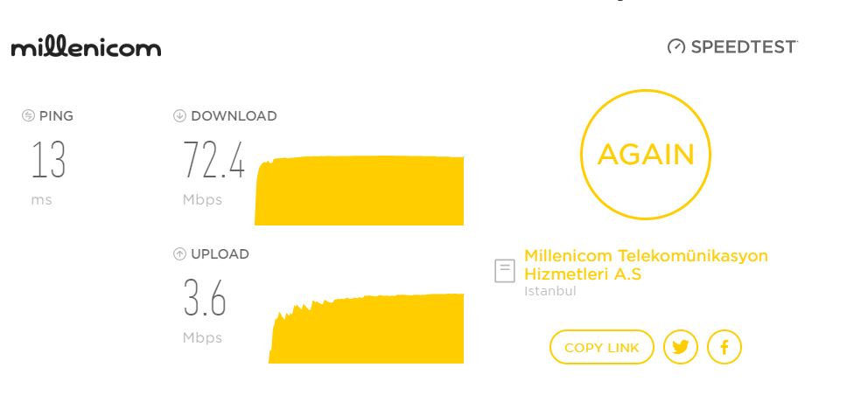
Task: Share result via the Twitter icon
Action: pyautogui.click(x=681, y=347)
